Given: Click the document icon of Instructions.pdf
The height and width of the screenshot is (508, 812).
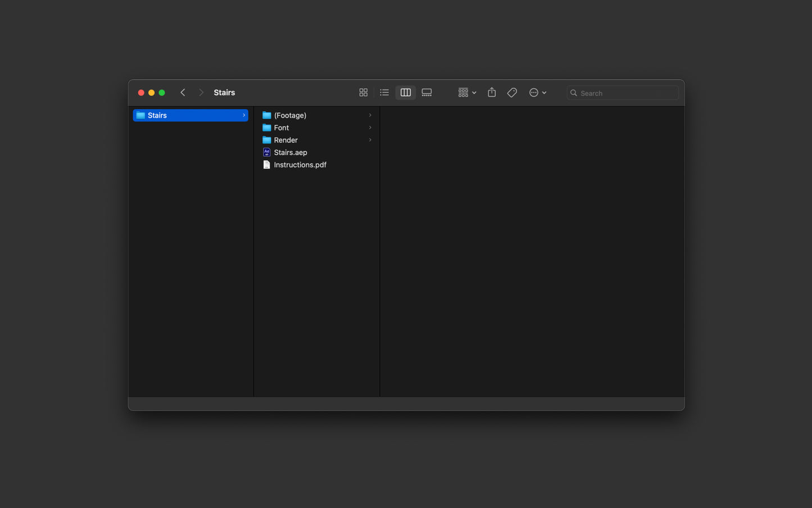Looking at the screenshot, I should pos(267,165).
